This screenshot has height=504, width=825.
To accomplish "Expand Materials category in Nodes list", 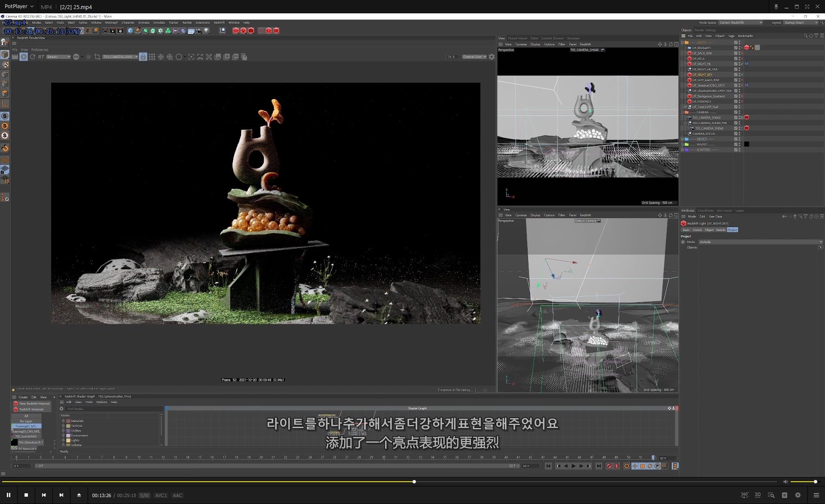I will coord(63,421).
